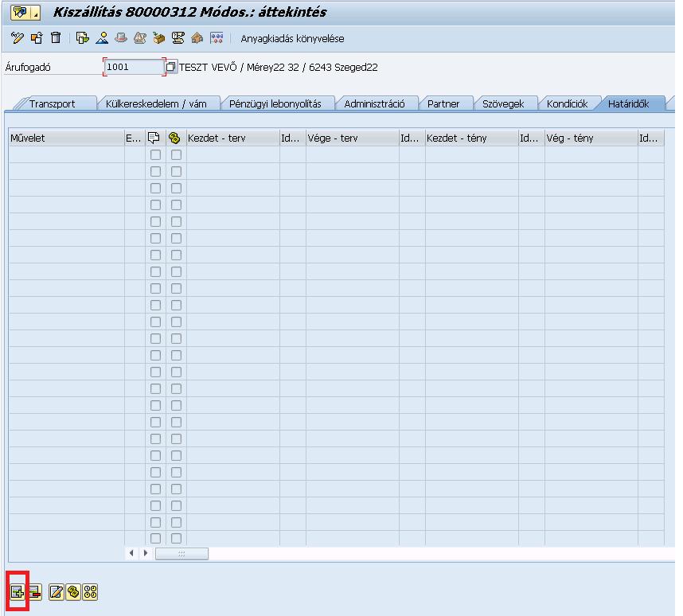Go to the Kondíciók tab

[x=567, y=103]
